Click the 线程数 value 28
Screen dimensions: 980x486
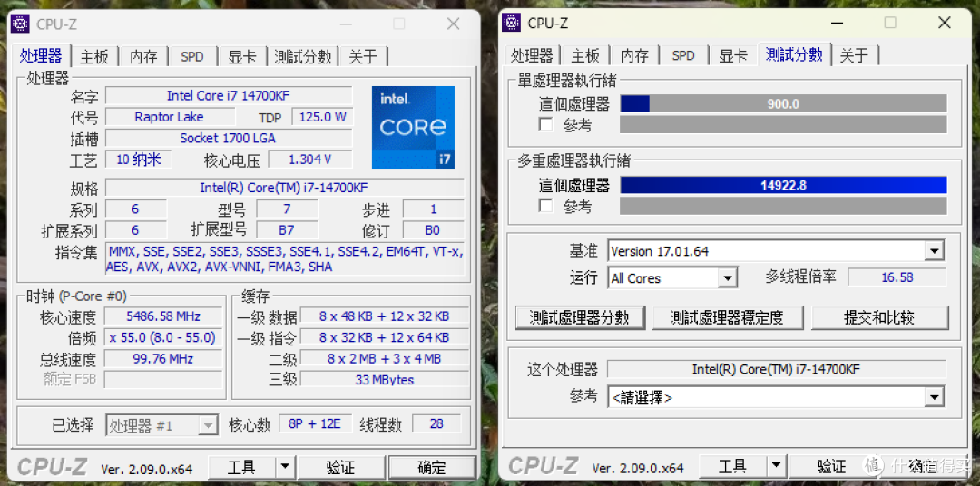tap(436, 424)
